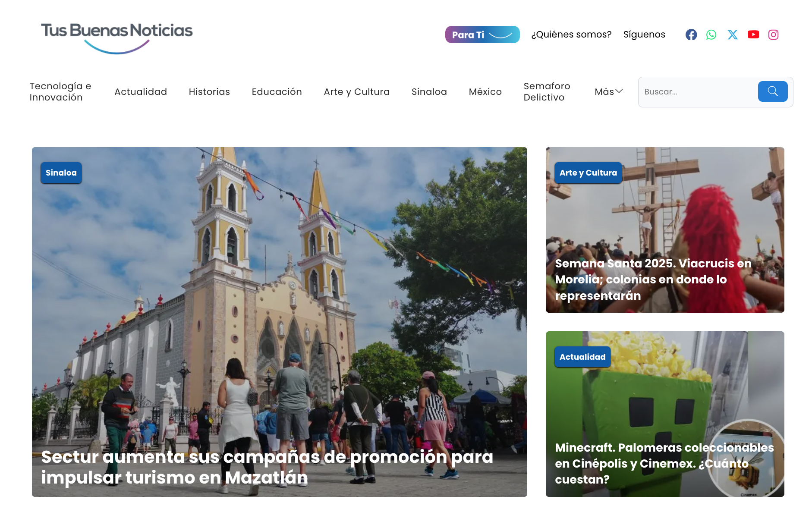The image size is (812, 509).
Task: Open the Sectur Mazatlán tourism headline
Action: [267, 467]
